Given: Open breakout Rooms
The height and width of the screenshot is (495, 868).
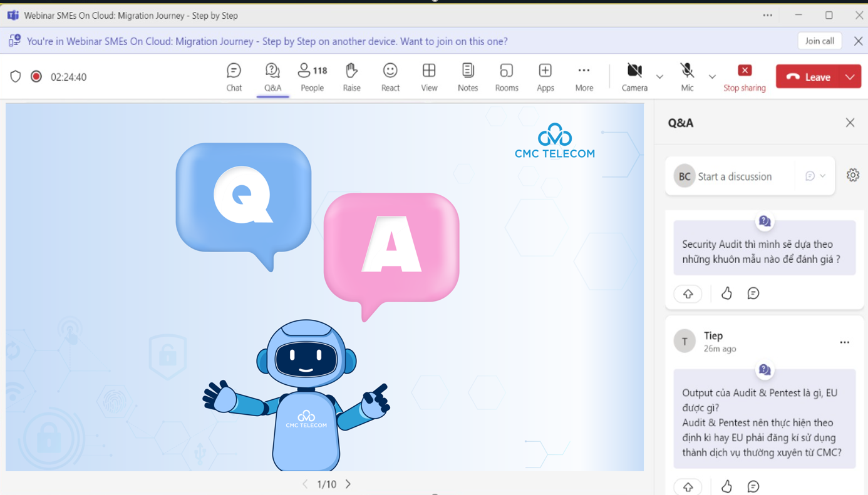Looking at the screenshot, I should click(506, 77).
